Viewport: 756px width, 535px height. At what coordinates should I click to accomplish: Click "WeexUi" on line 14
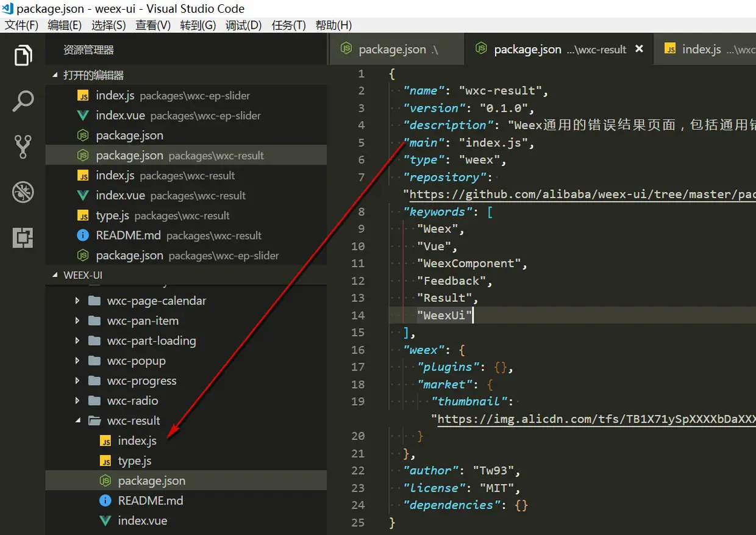(444, 315)
